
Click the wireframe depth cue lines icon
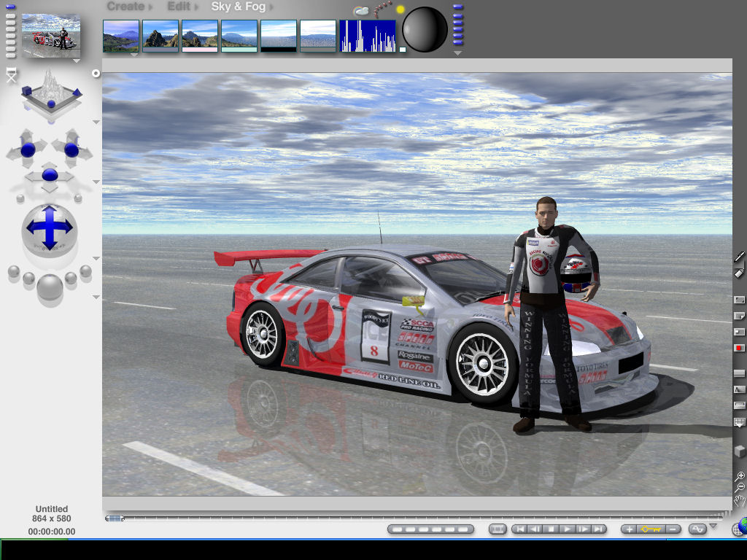[x=739, y=373]
